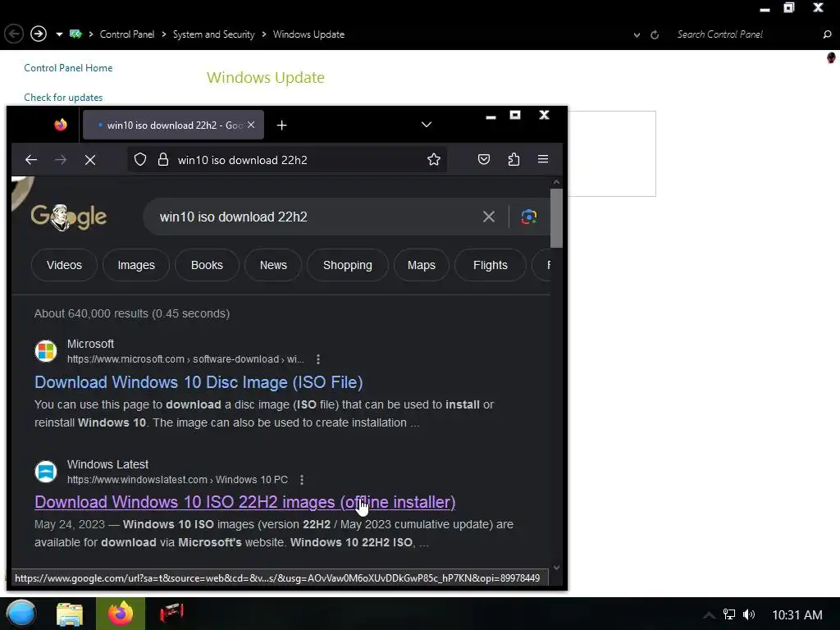Open Download Windows 10 Disc Image link
Image resolution: width=840 pixels, height=630 pixels.
pyautogui.click(x=199, y=382)
